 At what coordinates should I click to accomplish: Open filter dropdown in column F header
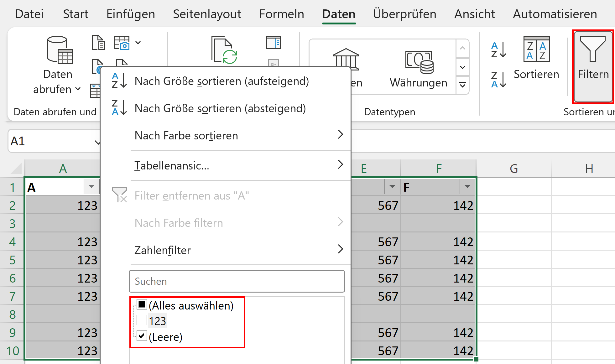pos(467,187)
